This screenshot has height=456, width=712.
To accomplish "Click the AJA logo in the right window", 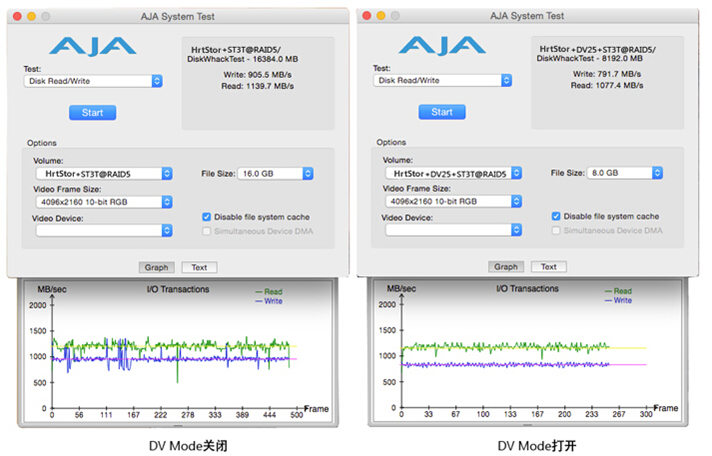I will point(442,47).
